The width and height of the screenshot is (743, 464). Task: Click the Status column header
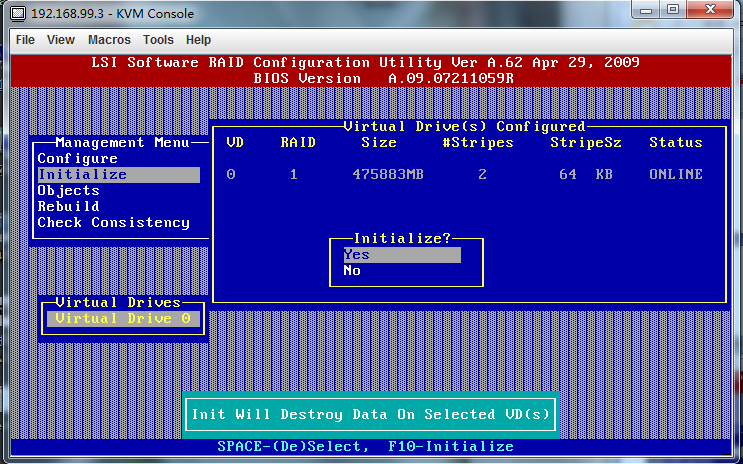pyautogui.click(x=676, y=143)
